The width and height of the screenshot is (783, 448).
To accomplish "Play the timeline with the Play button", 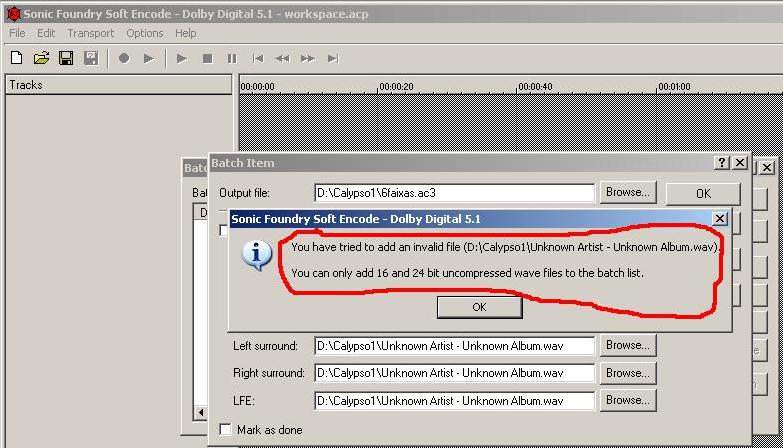I will (x=182, y=58).
